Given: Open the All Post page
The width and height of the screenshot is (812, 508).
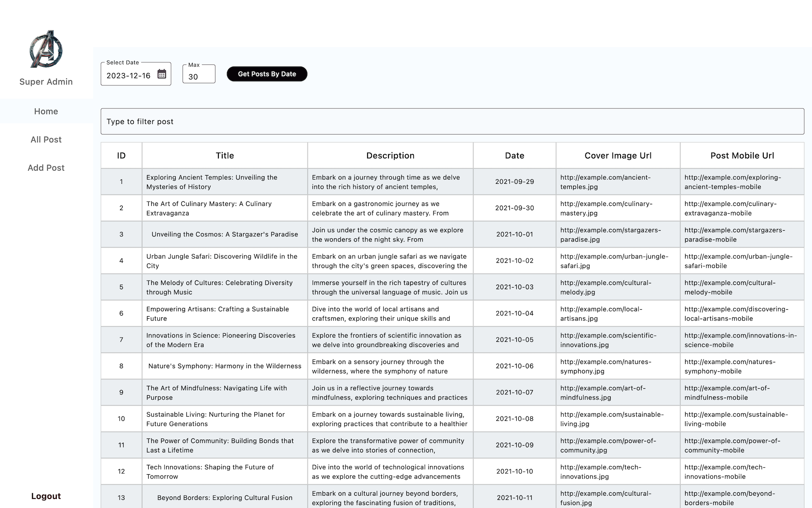Looking at the screenshot, I should 46,139.
